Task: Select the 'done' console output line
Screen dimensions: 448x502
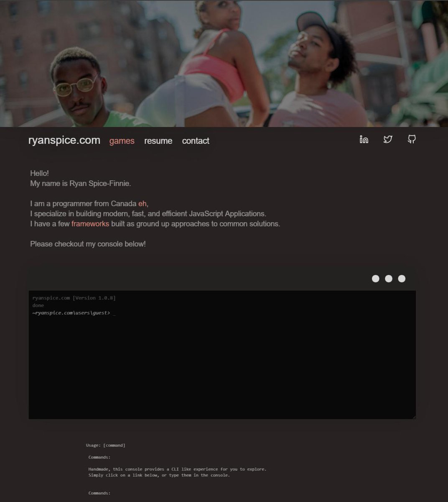Action: point(38,305)
